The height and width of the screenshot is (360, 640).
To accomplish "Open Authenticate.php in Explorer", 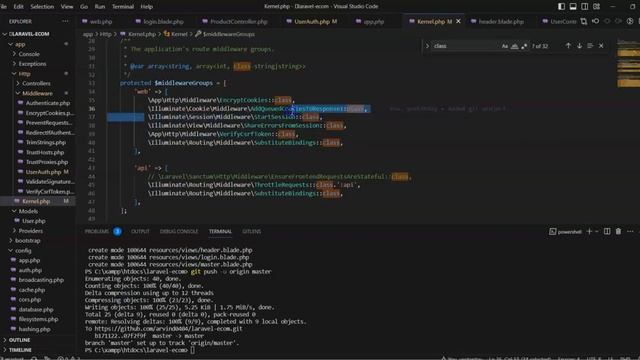I will coord(47,103).
